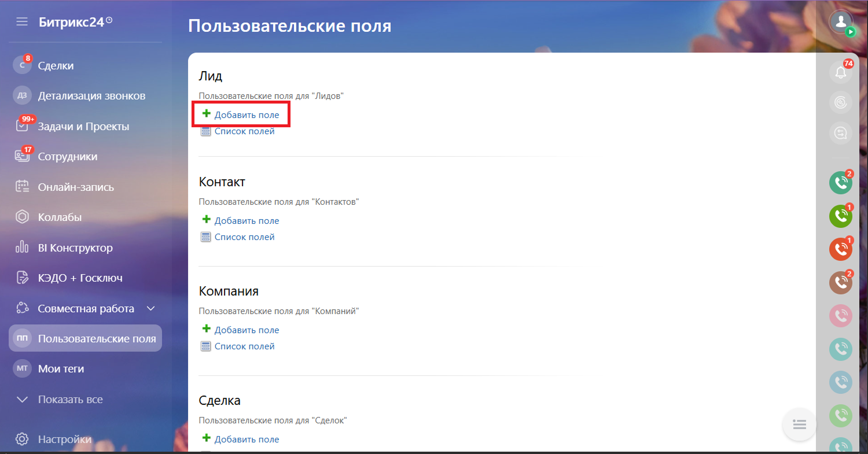Select Мои теги in sidebar
This screenshot has height=454, width=868.
[x=61, y=368]
